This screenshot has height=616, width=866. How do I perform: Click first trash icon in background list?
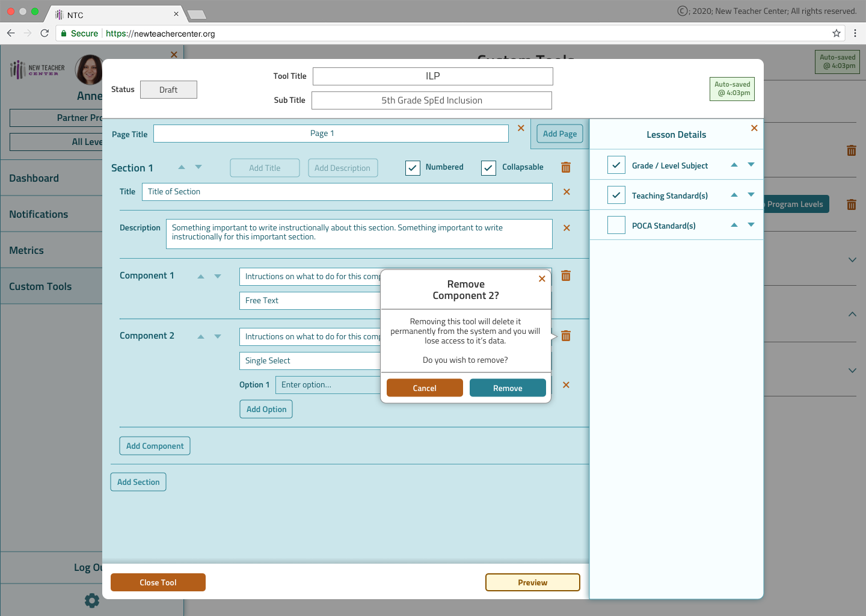[x=852, y=150]
